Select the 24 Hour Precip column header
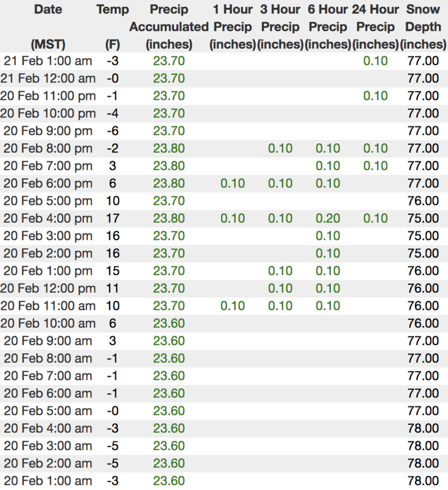Viewport: 448px width, 490px height. pos(375,26)
